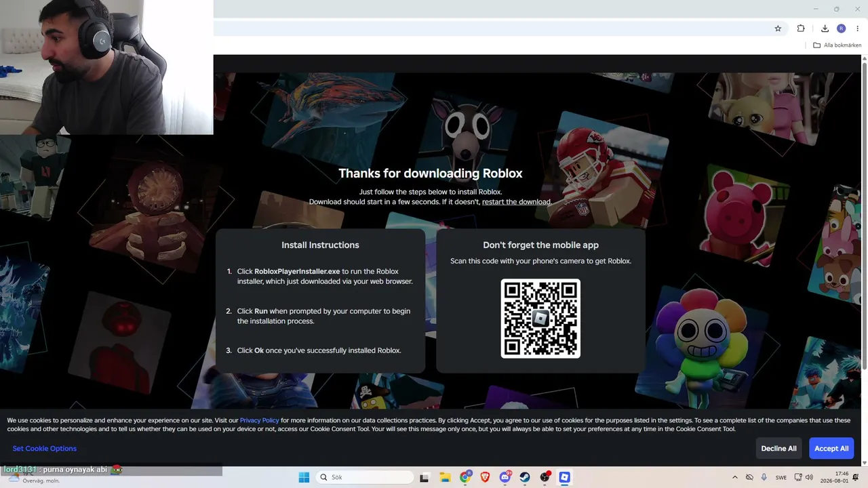Image resolution: width=868 pixels, height=488 pixels.
Task: Open Discord from the taskbar
Action: tap(505, 477)
